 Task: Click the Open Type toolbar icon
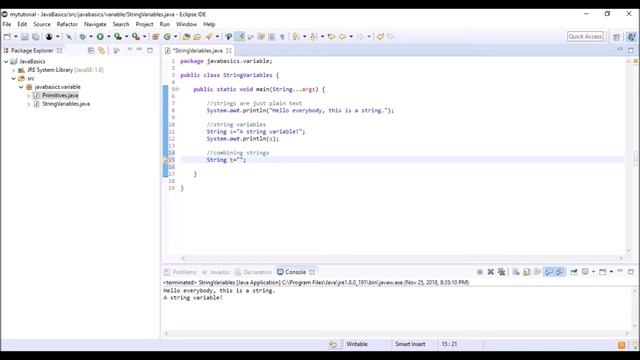186,37
